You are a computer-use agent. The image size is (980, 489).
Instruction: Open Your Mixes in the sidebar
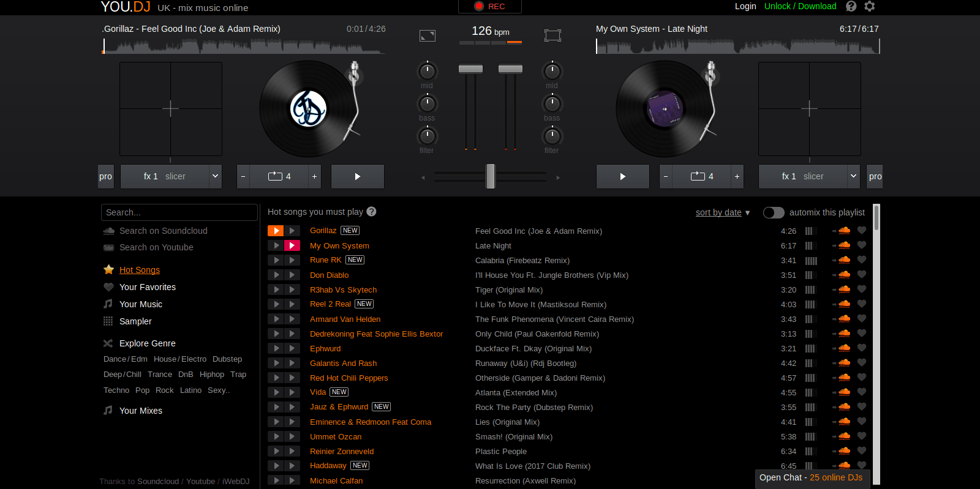(x=141, y=411)
